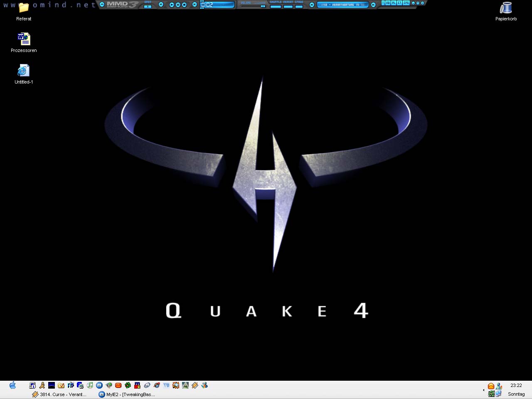Click the network computers tray icon
This screenshot has width=532, height=399.
498,394
